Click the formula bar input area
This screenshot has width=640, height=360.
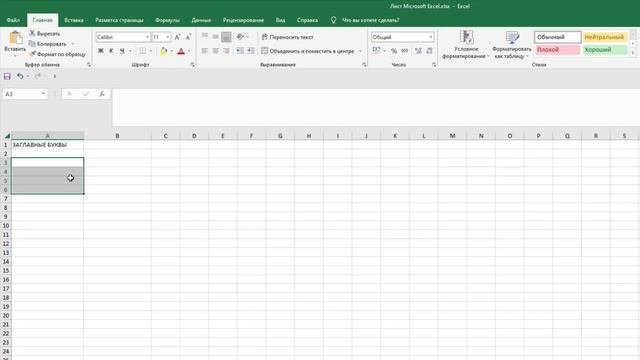coord(376,107)
